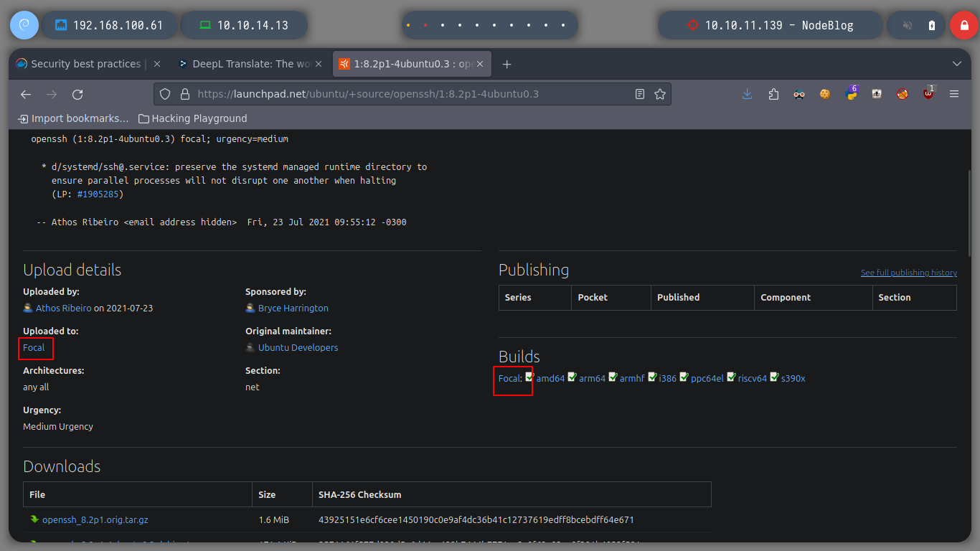
Task: Focus the launchpad.net URL address field
Action: point(413,94)
